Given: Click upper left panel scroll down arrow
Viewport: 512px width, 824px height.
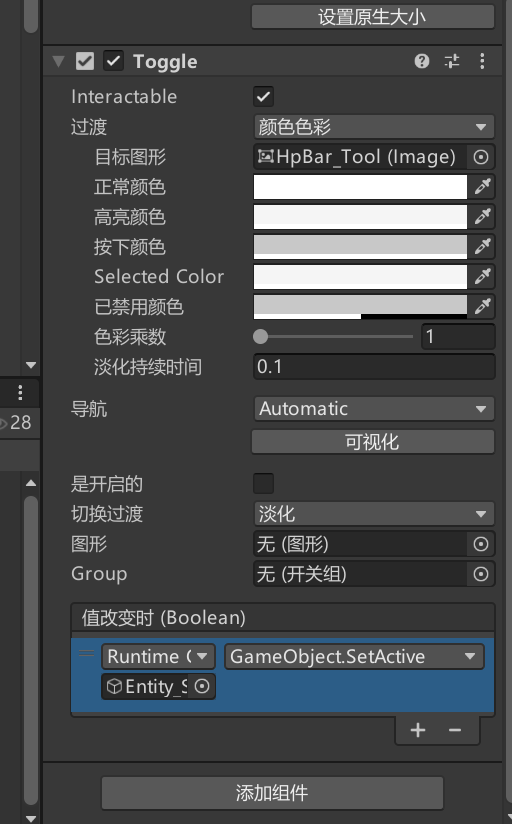Looking at the screenshot, I should coord(31,365).
